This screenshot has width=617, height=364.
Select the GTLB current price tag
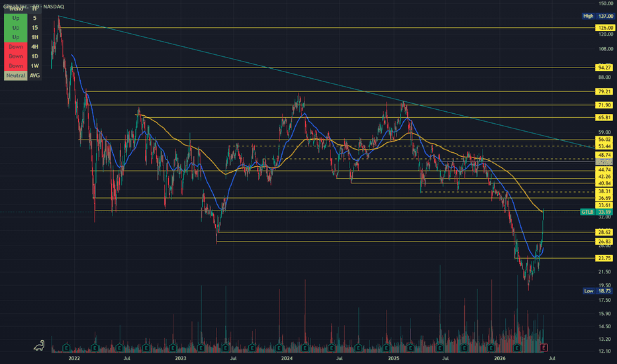coord(587,212)
